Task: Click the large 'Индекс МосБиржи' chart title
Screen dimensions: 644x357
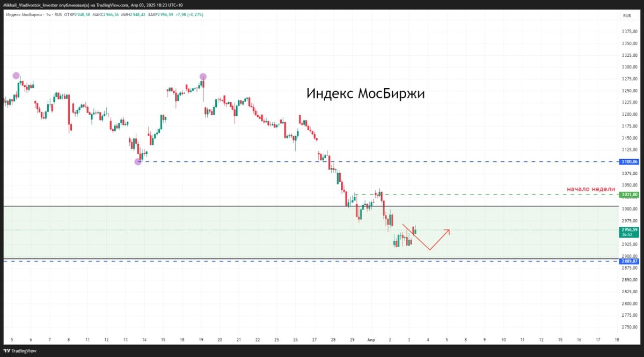Action: click(x=365, y=93)
